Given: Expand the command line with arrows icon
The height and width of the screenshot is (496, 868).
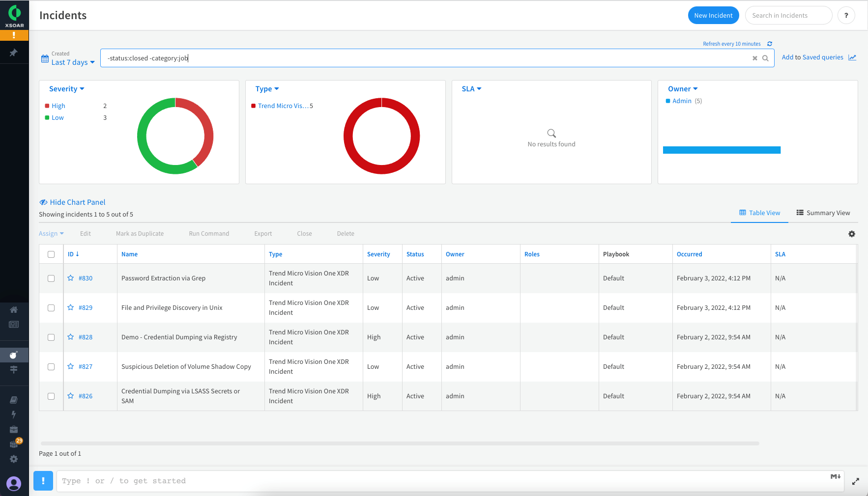Looking at the screenshot, I should (x=856, y=481).
